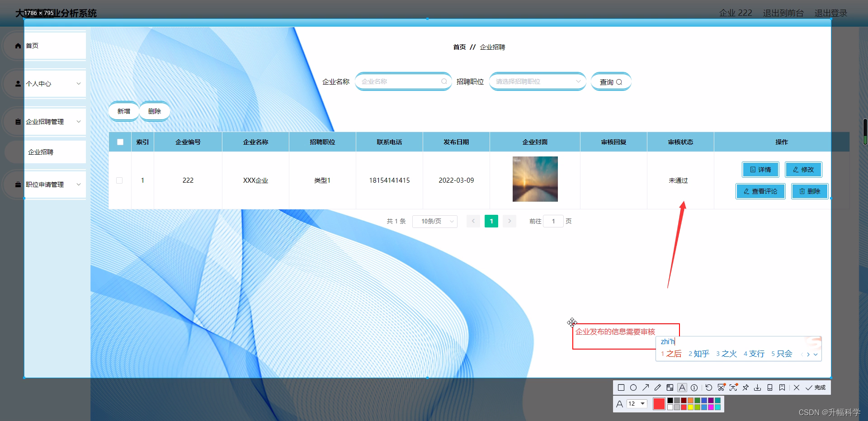The image size is (868, 421).
Task: Pin the screenshot to screen
Action: [x=745, y=388]
